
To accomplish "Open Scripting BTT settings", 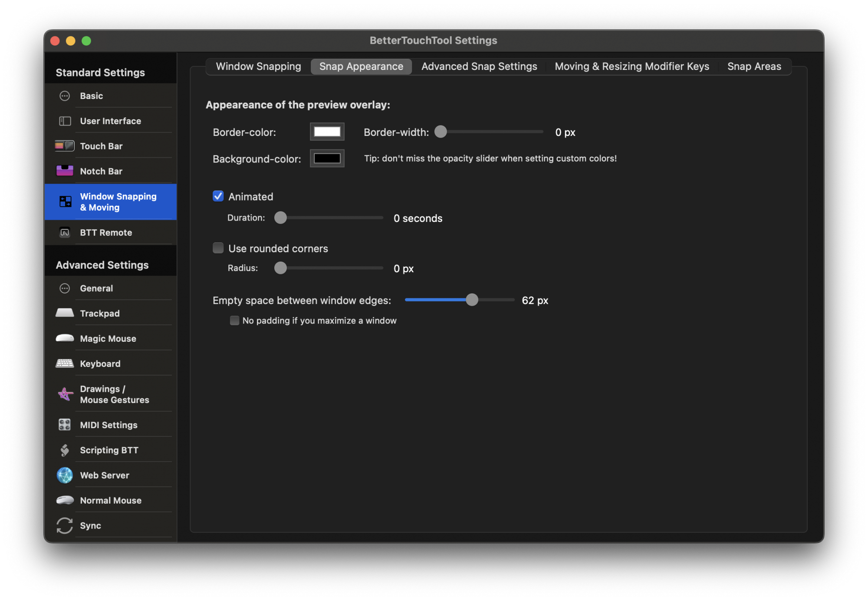I will click(x=110, y=450).
